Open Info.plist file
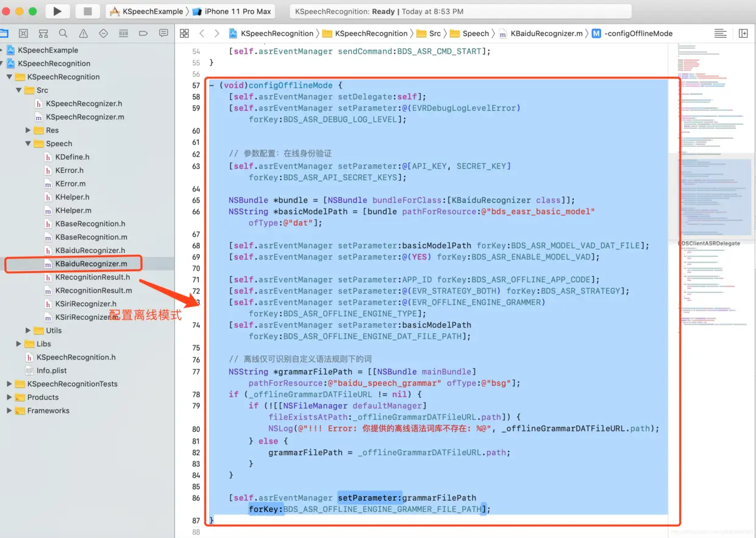756x538 pixels. (46, 370)
